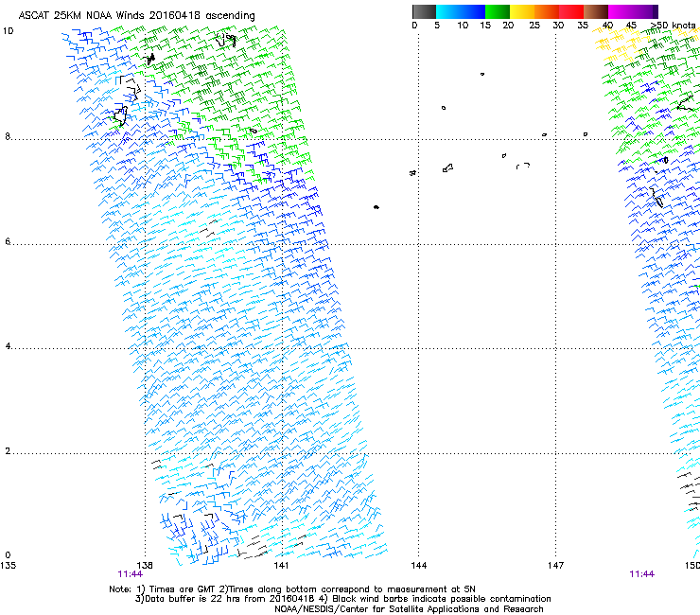The image size is (700, 615).
Task: Click the legend scale value "45"
Action: pos(631,26)
